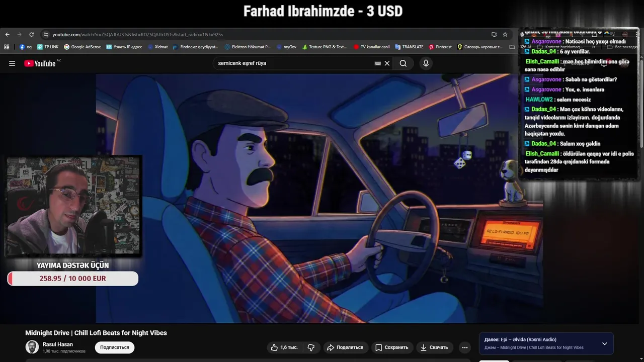Click the 1,98 тыс. подписчиков text

(x=64, y=351)
